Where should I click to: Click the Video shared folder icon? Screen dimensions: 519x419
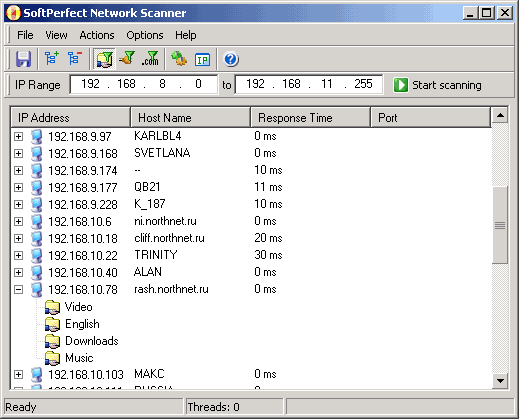52,307
